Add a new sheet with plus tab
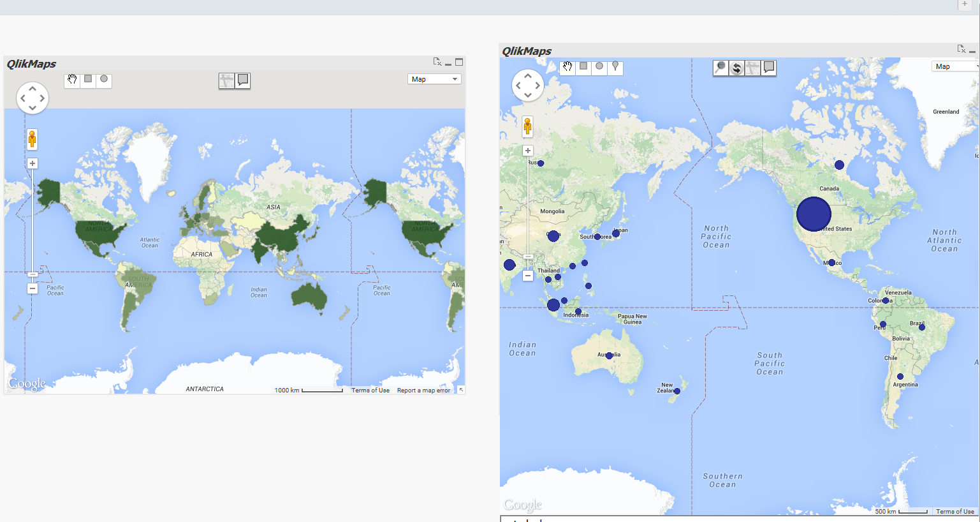The image size is (980, 522). [x=965, y=4]
